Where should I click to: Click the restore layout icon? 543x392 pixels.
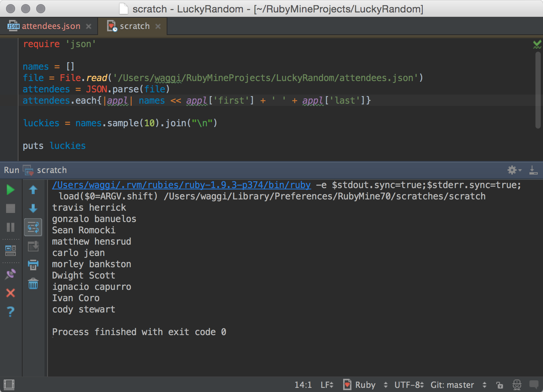[x=11, y=251]
